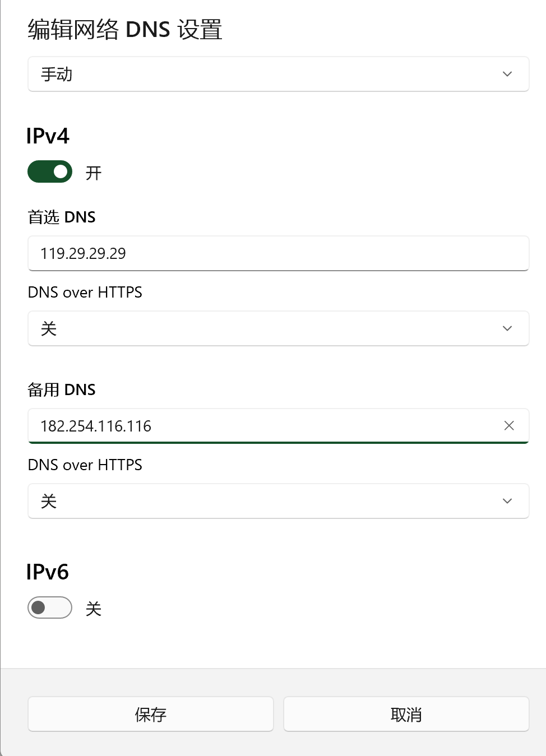Click into the 备用 DNS field showing 182.254.116.116
The height and width of the screenshot is (756, 546).
[279, 426]
